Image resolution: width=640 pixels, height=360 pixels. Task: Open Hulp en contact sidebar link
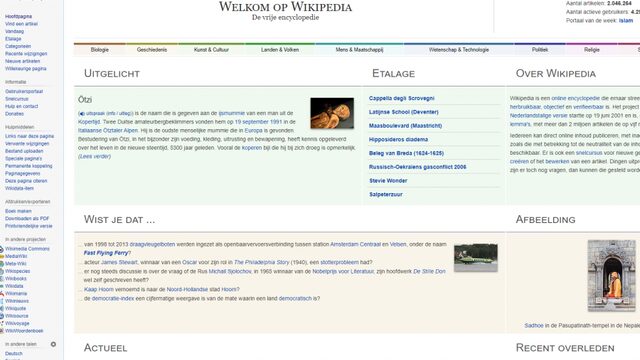(x=22, y=106)
